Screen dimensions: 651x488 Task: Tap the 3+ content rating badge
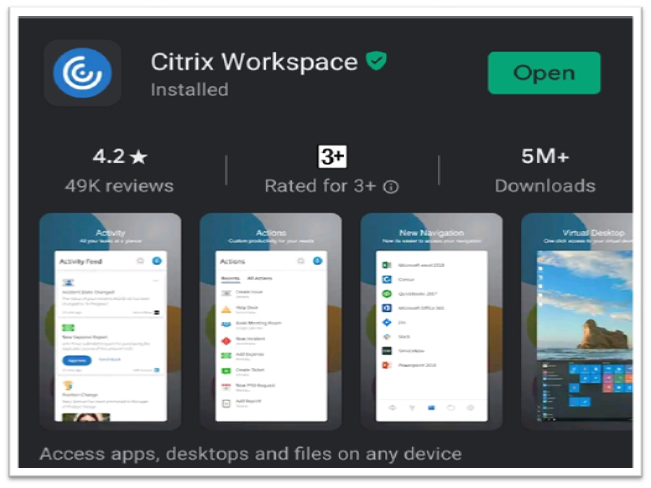[332, 156]
